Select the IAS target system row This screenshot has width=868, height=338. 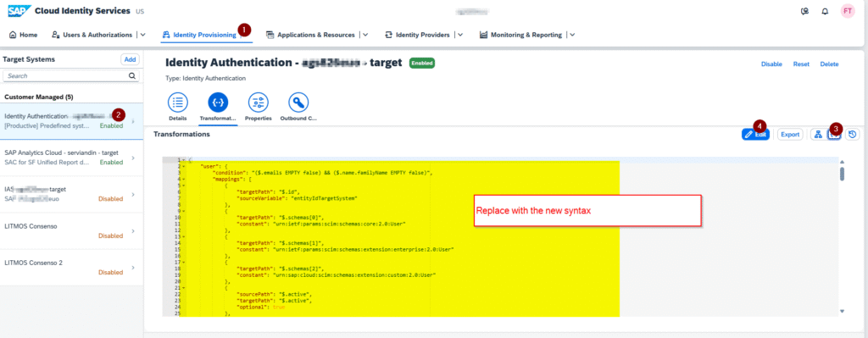coord(71,194)
